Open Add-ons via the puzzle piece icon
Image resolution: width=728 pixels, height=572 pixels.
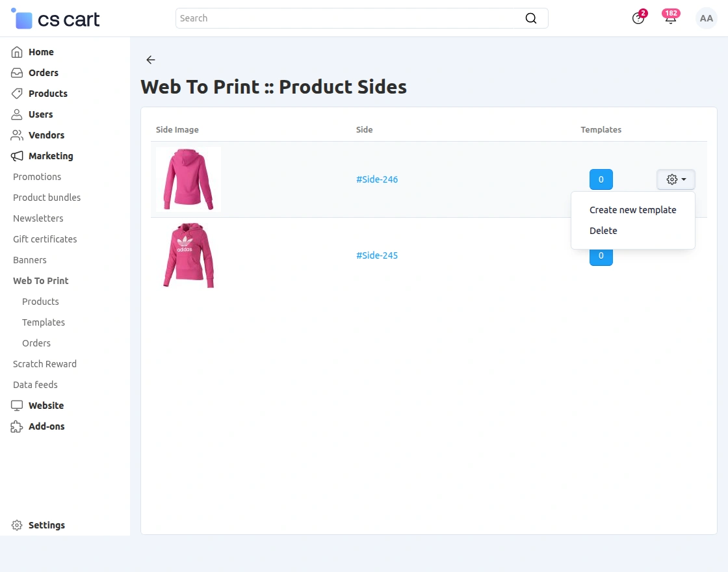click(17, 426)
